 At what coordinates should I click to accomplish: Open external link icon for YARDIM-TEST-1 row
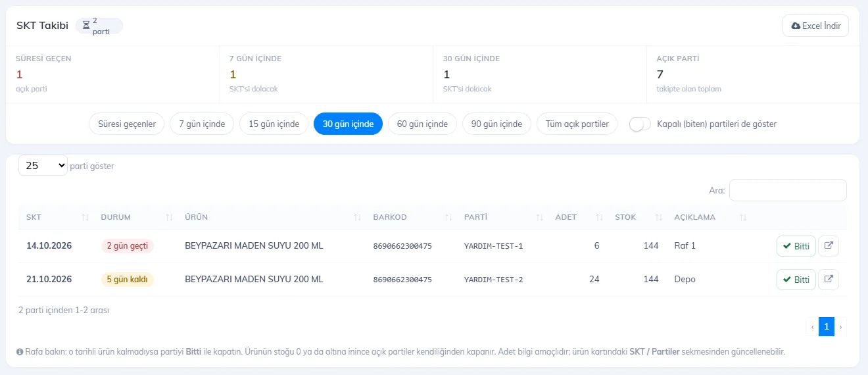(x=829, y=246)
